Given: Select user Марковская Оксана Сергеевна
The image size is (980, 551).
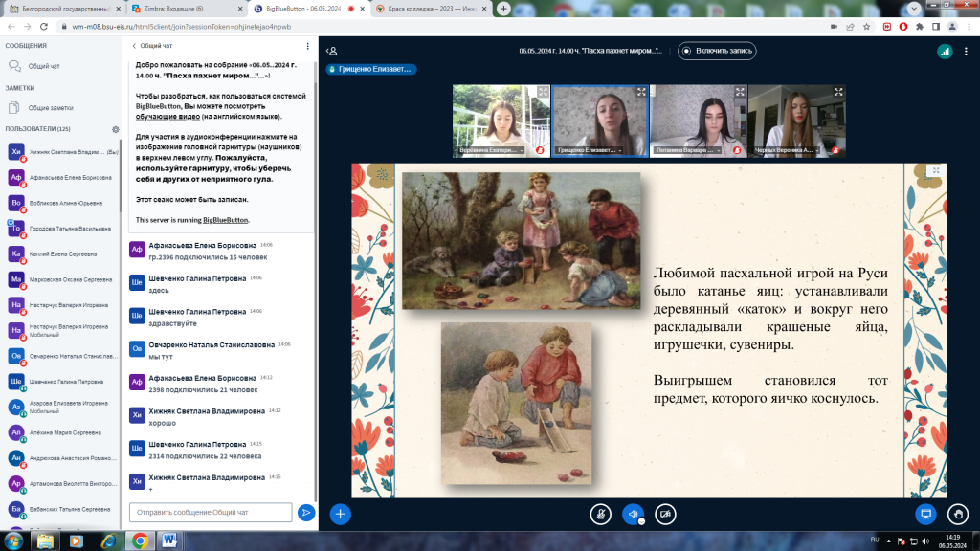Looking at the screenshot, I should [x=60, y=280].
